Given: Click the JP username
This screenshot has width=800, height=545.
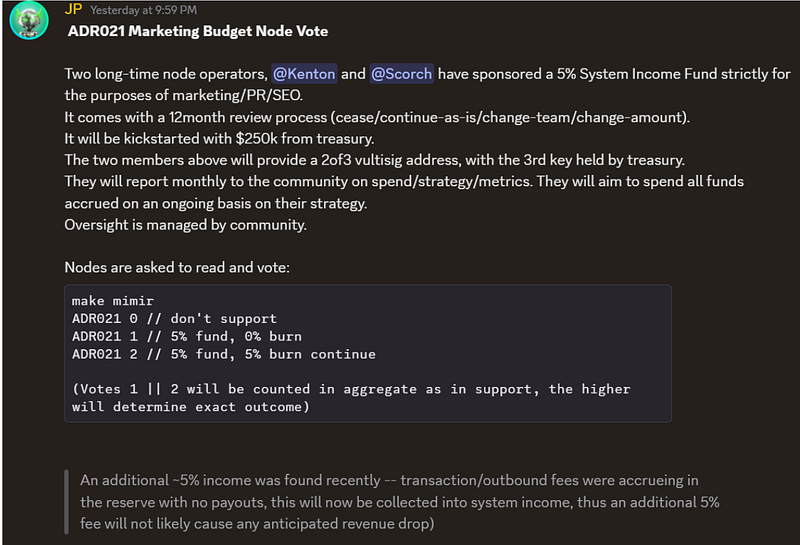Looking at the screenshot, I should click(x=73, y=9).
